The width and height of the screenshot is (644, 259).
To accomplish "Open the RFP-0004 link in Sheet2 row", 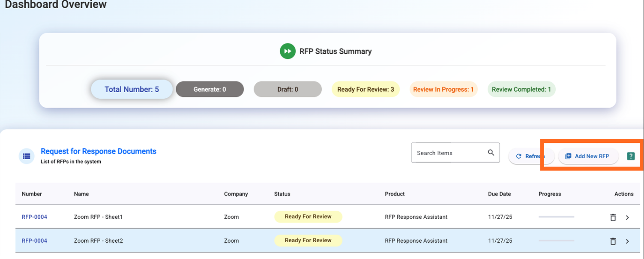I will point(34,241).
